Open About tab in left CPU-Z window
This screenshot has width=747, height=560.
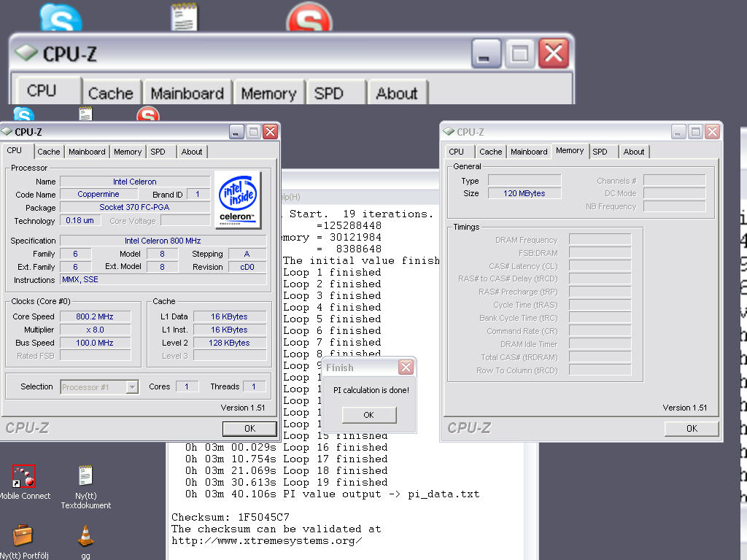click(x=192, y=152)
